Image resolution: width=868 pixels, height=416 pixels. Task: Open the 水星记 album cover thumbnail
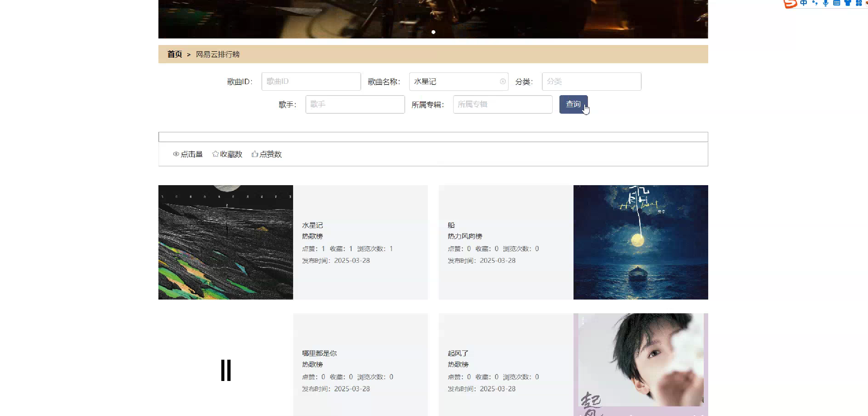[225, 242]
